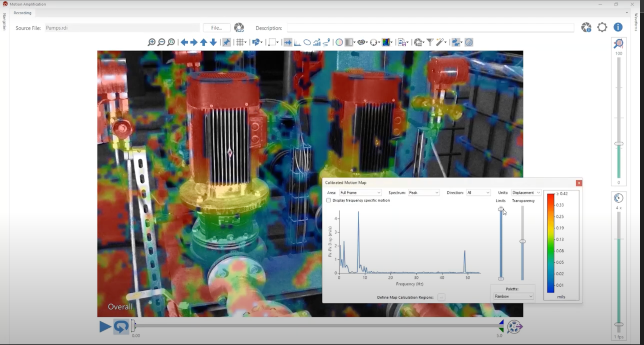Click the zoom out magnifier icon
The image size is (644, 345).
[x=161, y=42]
